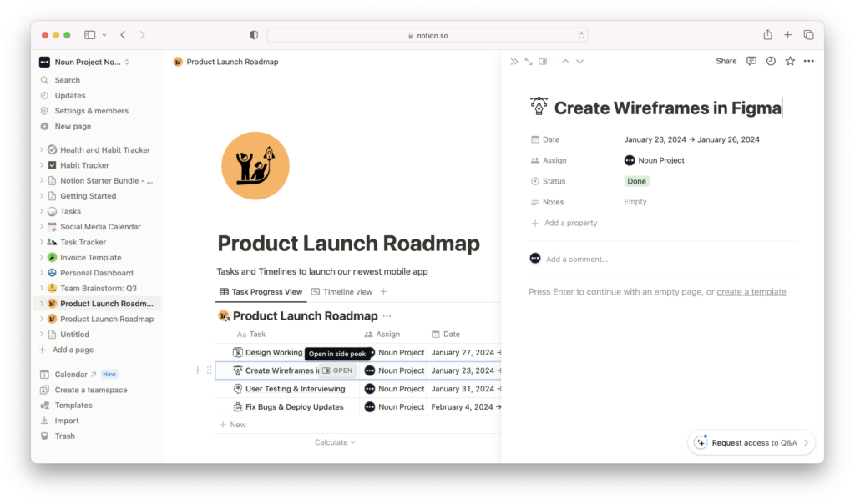Open Team Brainstorm: Q3 page
855x504 pixels.
pyautogui.click(x=99, y=288)
